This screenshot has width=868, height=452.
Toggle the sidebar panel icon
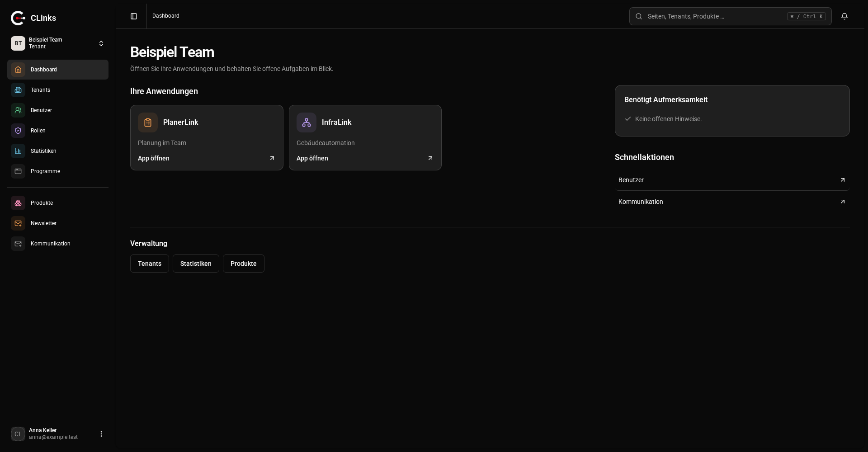tap(134, 16)
